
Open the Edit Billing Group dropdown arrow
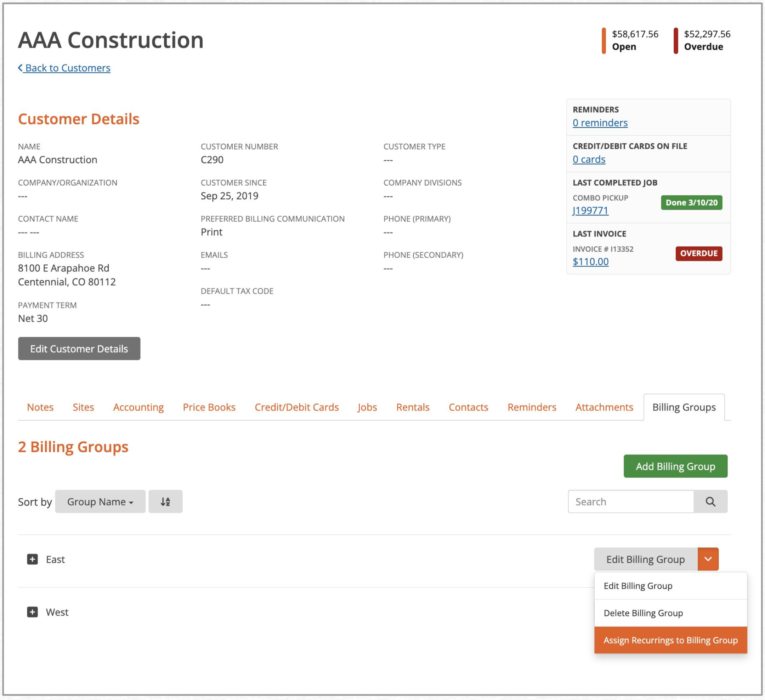tap(708, 558)
